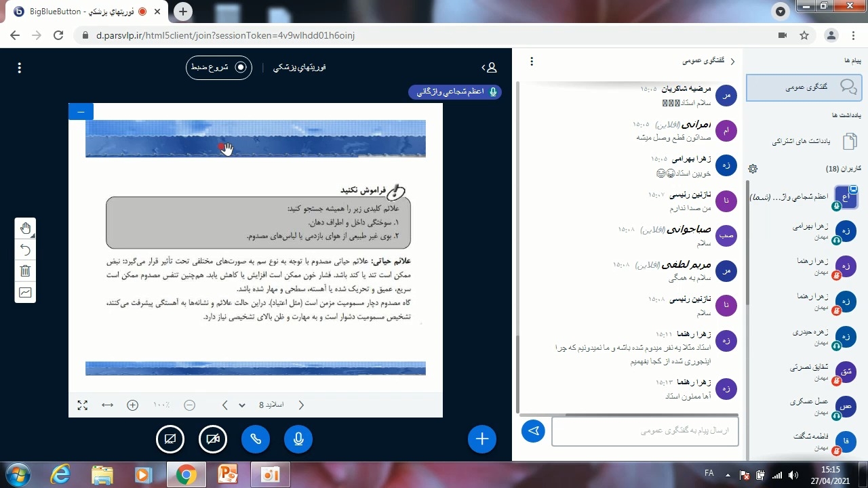Click the public chat message input field

(x=644, y=431)
